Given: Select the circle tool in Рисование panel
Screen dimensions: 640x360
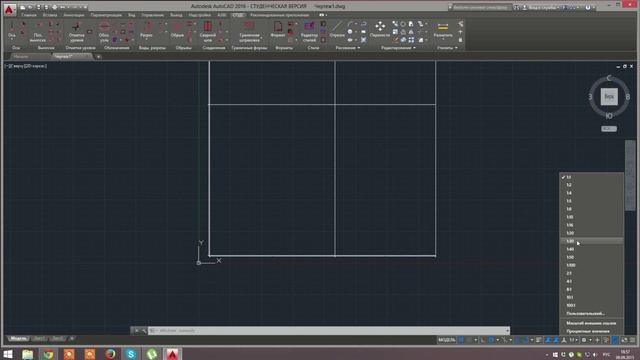Looking at the screenshot, I should click(350, 32).
